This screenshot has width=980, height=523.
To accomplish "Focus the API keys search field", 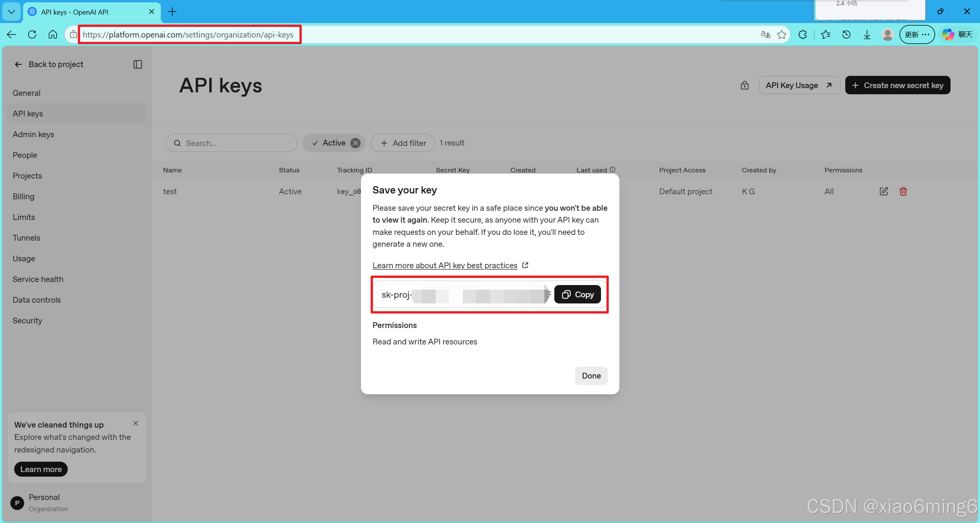I will click(232, 143).
